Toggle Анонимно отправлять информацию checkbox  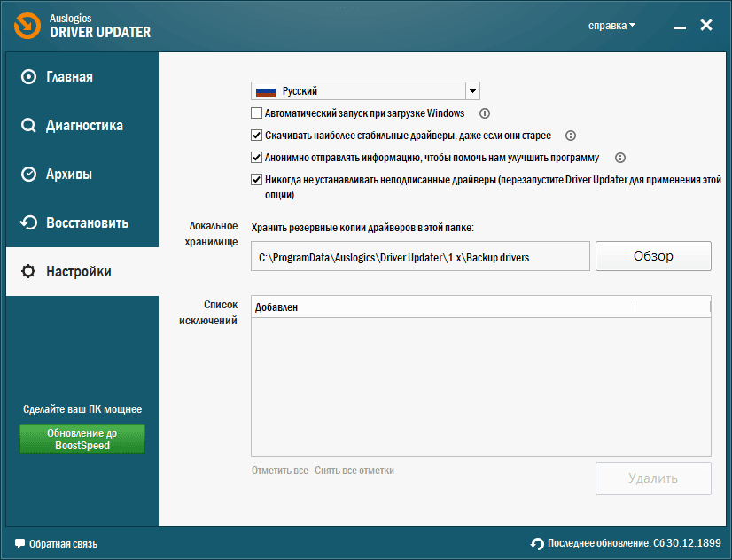pos(257,158)
